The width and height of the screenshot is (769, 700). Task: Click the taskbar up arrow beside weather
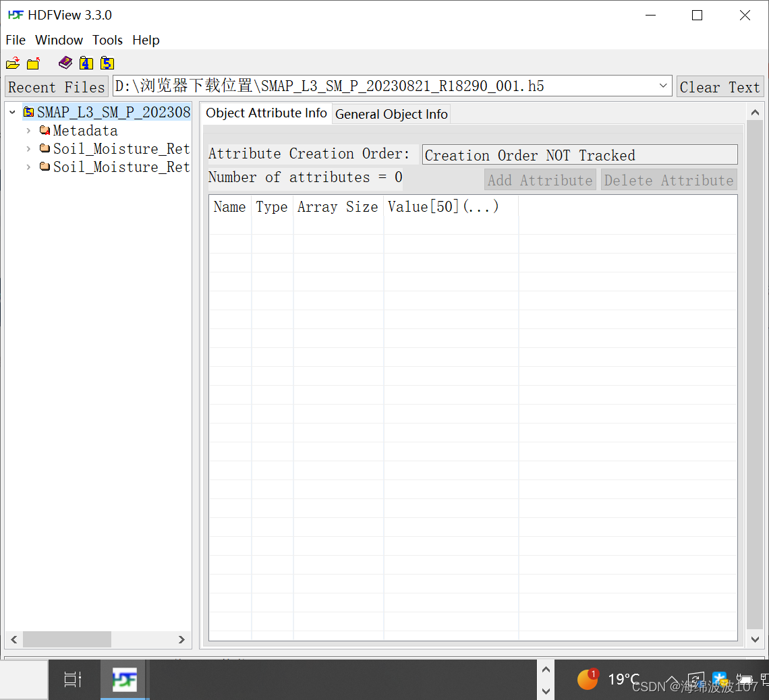point(546,669)
